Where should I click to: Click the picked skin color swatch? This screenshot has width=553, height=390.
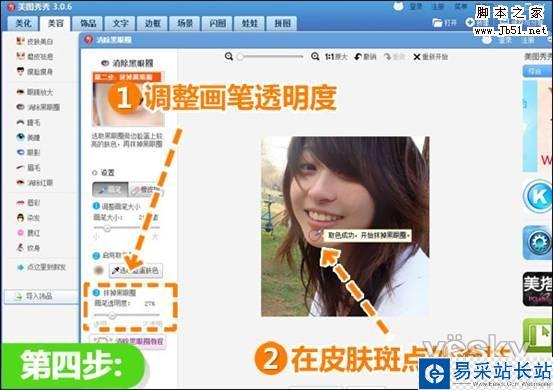(x=99, y=270)
